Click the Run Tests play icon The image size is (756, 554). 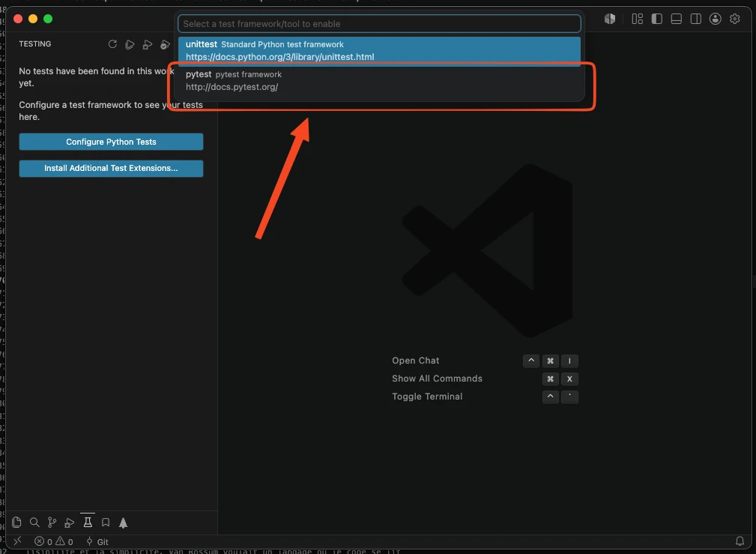(x=130, y=44)
